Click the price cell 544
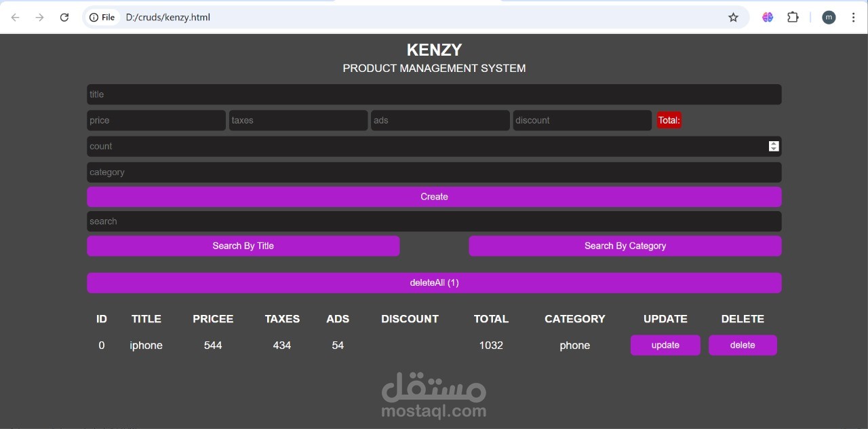 (x=213, y=346)
